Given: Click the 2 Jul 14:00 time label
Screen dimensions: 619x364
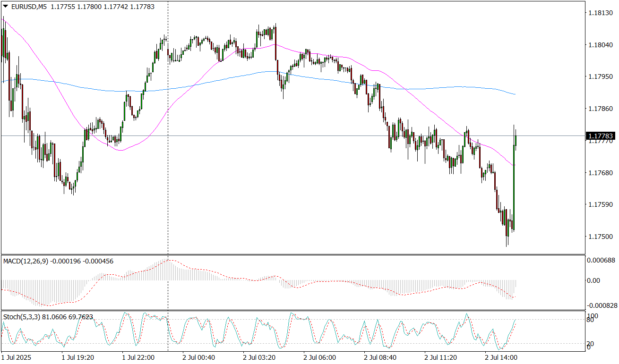Looking at the screenshot, I should (501, 358).
